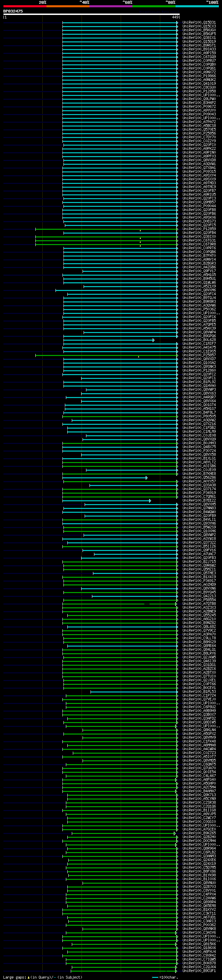Open hit UniRef100_C1MIF7
This screenshot has width=222, height=980.
point(199,344)
